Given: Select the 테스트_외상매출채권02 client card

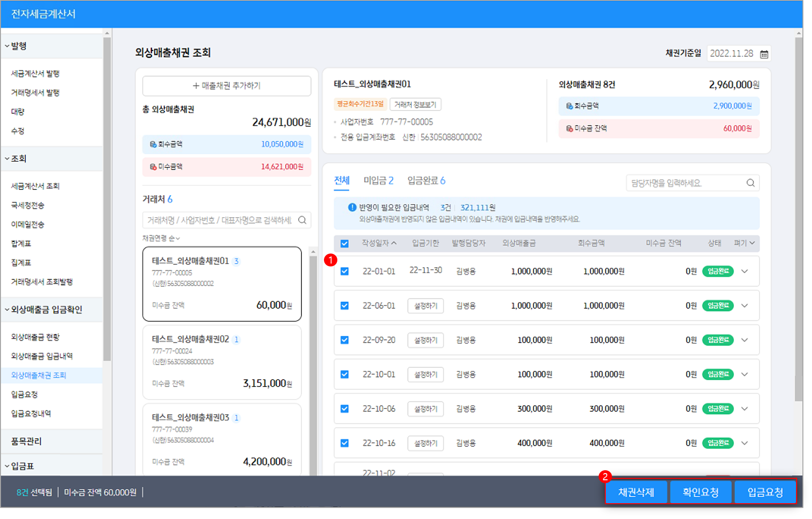Looking at the screenshot, I should coord(222,363).
